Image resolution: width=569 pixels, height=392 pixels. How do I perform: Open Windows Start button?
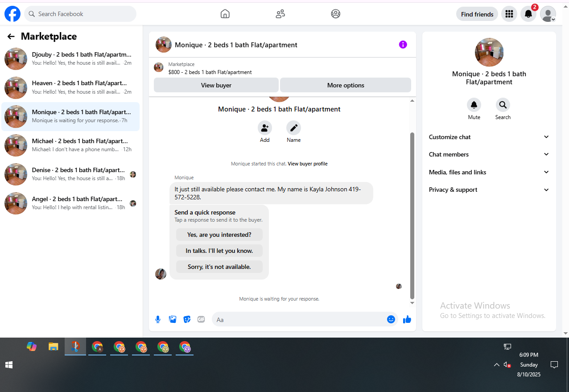click(x=9, y=365)
